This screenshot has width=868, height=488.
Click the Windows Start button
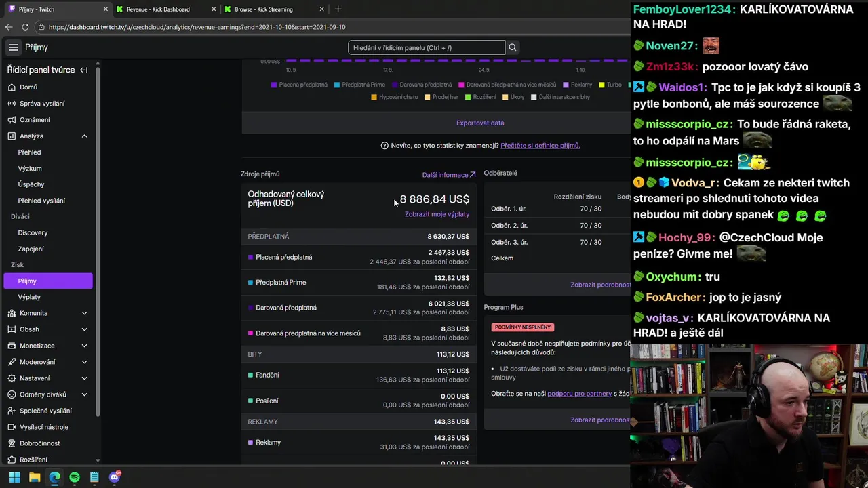click(x=14, y=477)
